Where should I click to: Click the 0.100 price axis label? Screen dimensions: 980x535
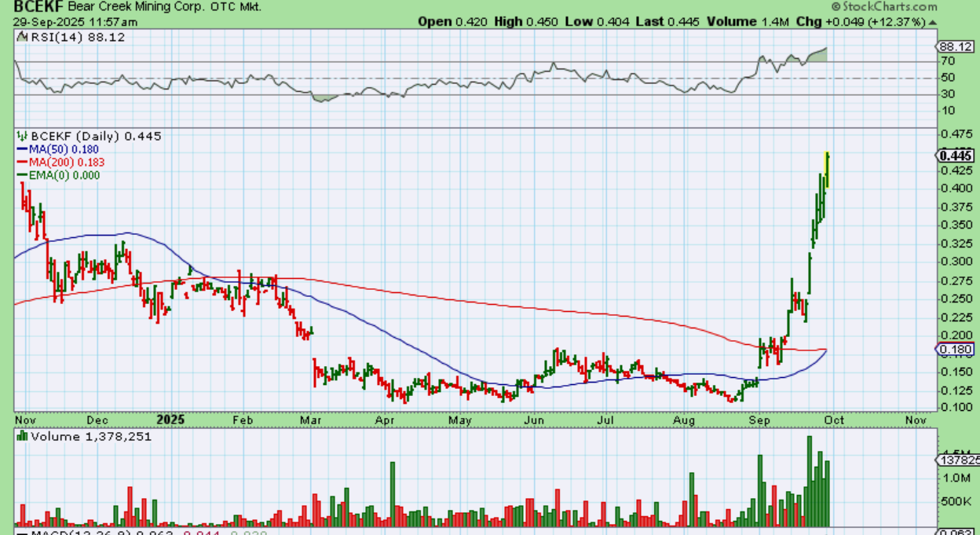click(955, 407)
